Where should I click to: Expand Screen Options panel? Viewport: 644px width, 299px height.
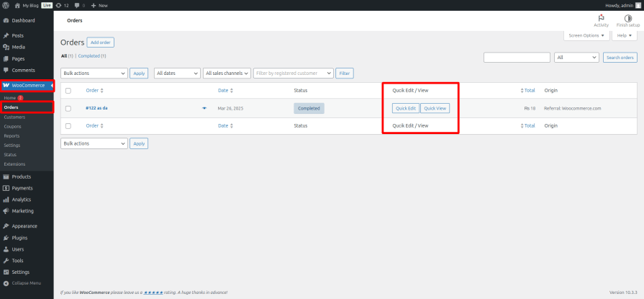click(x=586, y=35)
